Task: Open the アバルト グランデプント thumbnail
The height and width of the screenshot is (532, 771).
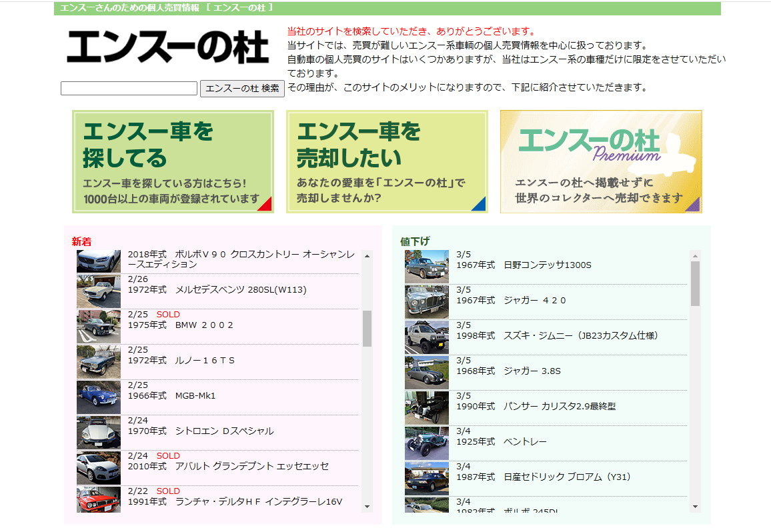Action: point(98,469)
